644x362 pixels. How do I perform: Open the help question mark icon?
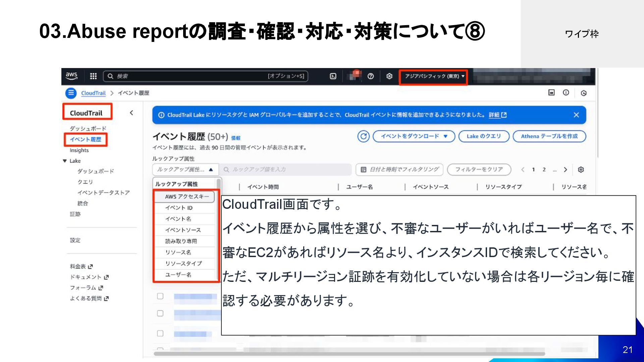point(370,76)
